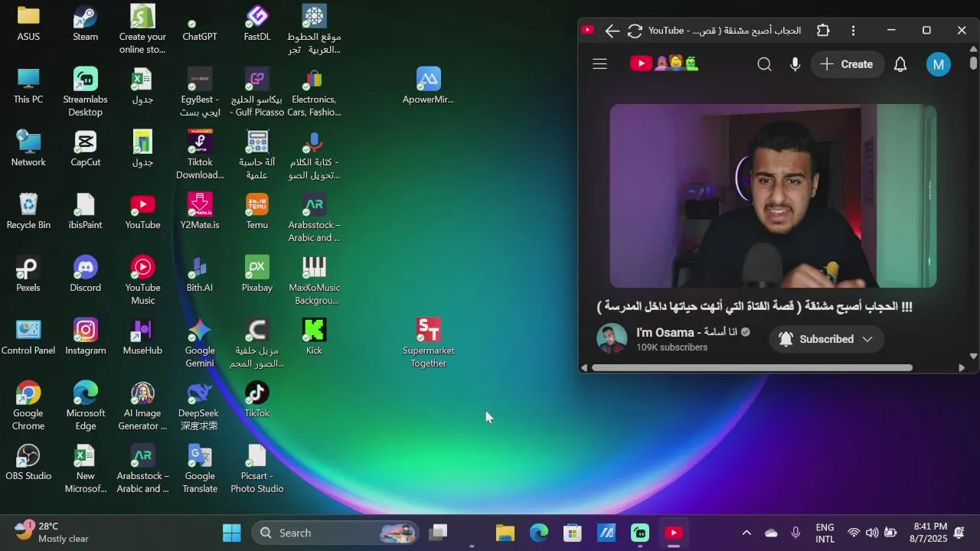This screenshot has width=980, height=551.
Task: Launch Picsart Photo Studio shortcut
Action: (257, 468)
